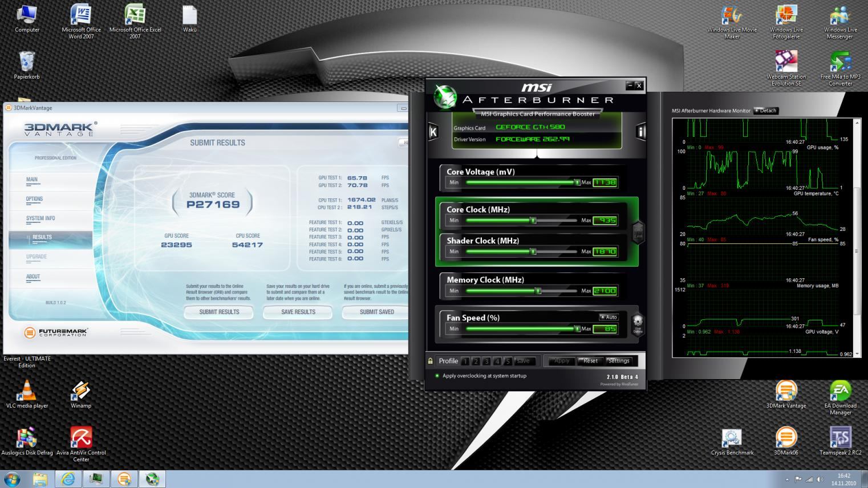Open Internet Explorer from taskbar
The image size is (868, 488).
[x=68, y=479]
